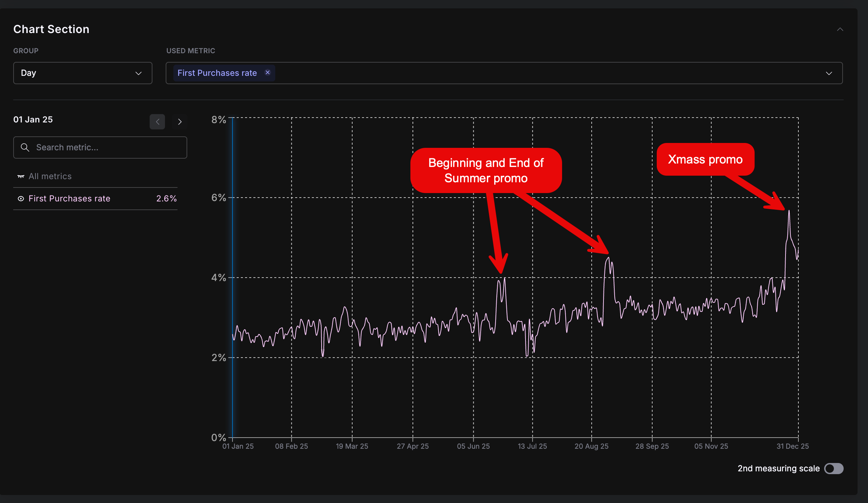Viewport: 868px width, 503px height.
Task: Click the Xmass promo peak on chart
Action: tap(789, 211)
